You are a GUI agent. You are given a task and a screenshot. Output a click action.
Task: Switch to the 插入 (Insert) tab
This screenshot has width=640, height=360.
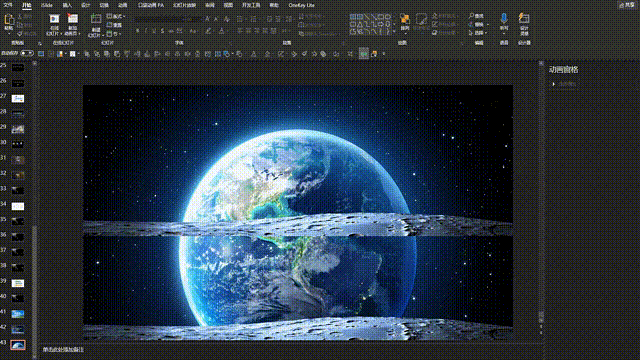pyautogui.click(x=67, y=5)
